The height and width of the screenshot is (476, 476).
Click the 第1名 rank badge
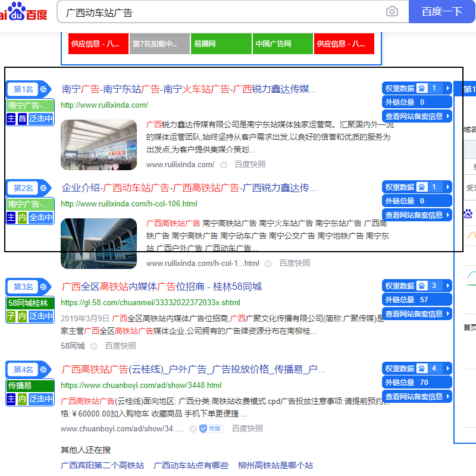pos(23,89)
